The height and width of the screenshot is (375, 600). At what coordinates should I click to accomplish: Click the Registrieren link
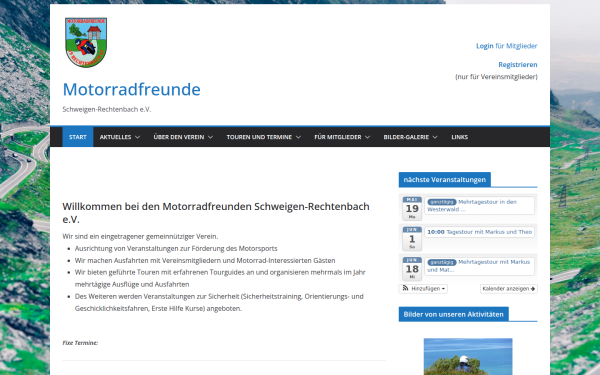click(517, 65)
